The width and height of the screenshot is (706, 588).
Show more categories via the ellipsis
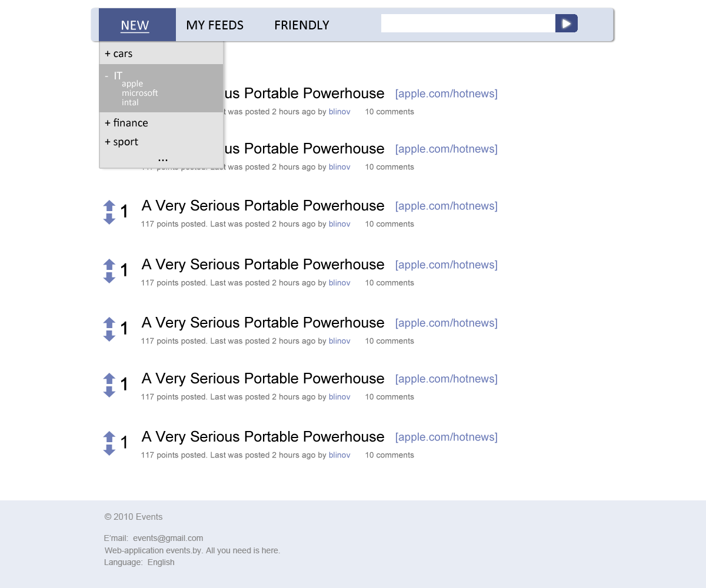163,158
